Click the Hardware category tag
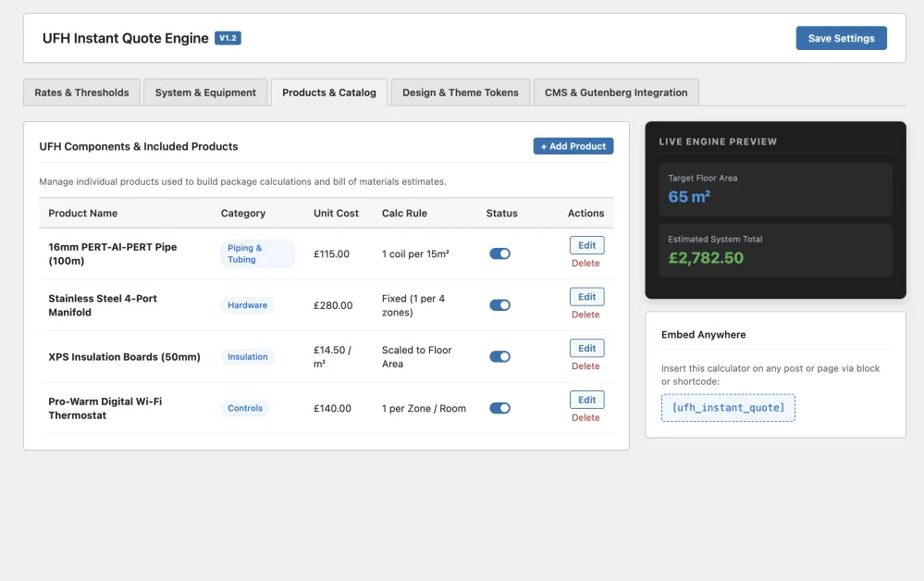This screenshot has width=924, height=581. pyautogui.click(x=248, y=305)
